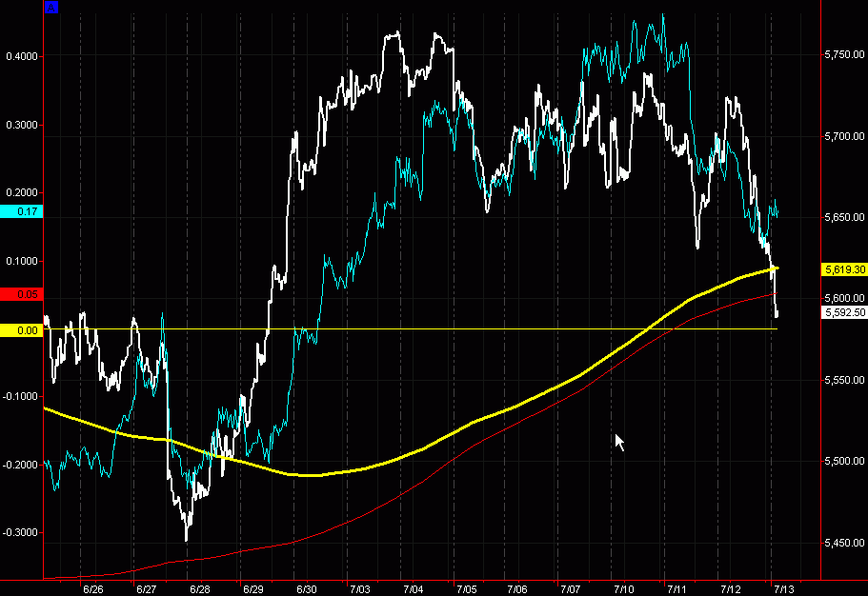Select the 7/13 date on time axis
Viewport: 868px width, 596px height.
tap(783, 589)
